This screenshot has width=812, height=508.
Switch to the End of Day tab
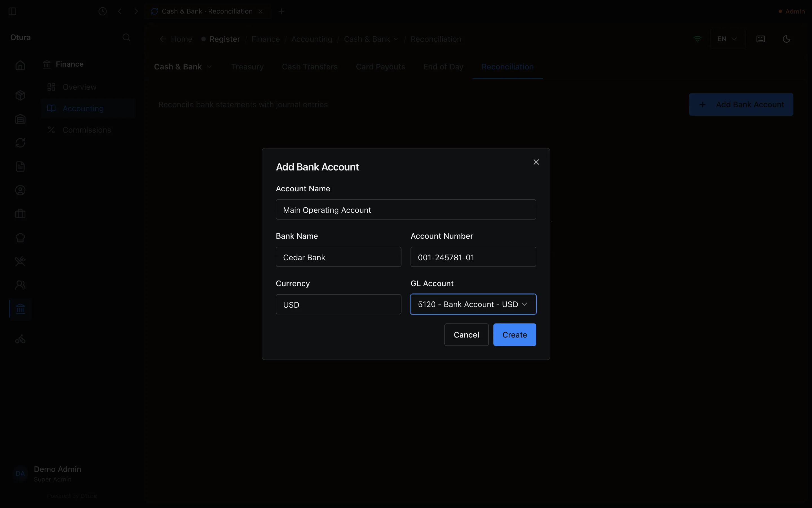tap(443, 67)
